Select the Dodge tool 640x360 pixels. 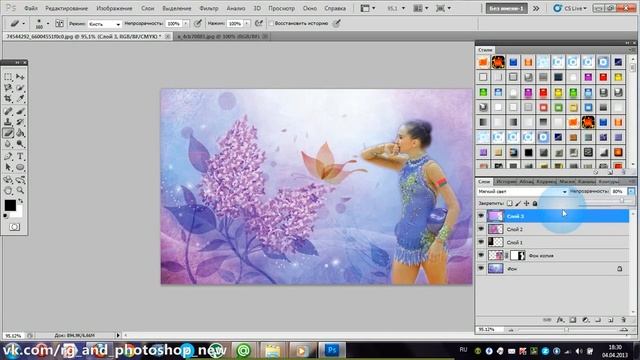tap(20, 144)
